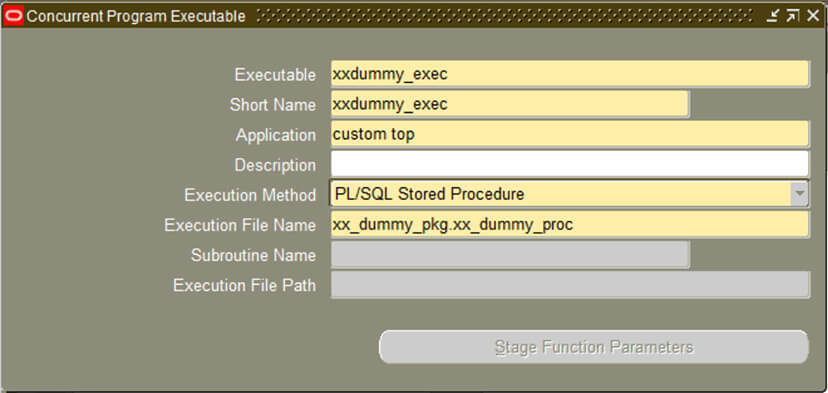Image resolution: width=828 pixels, height=393 pixels.
Task: Focus the Executable field containing xxdummy_exec
Action: [x=570, y=74]
